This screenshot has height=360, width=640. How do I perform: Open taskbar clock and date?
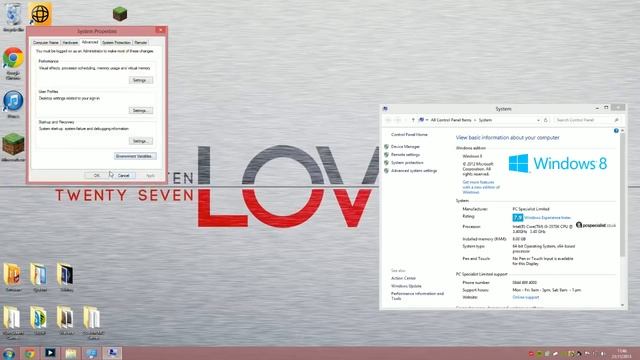click(x=622, y=353)
